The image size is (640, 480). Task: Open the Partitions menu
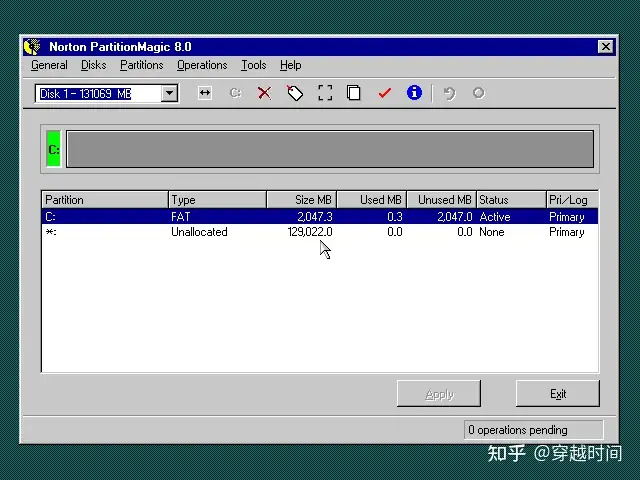142,65
